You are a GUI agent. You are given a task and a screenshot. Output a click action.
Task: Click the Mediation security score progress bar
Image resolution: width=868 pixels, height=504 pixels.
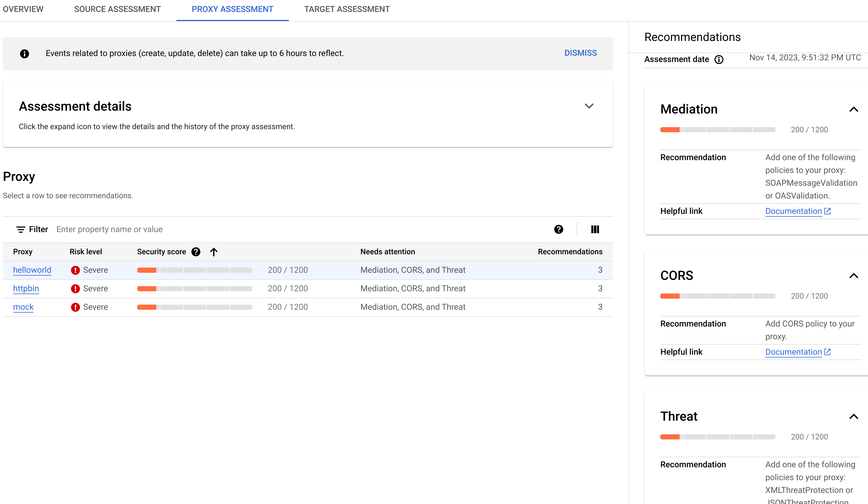point(718,130)
